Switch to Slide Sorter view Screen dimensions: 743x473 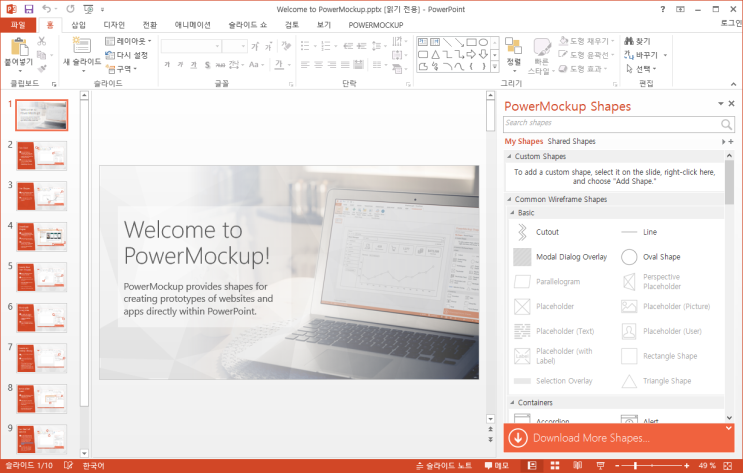coord(554,465)
